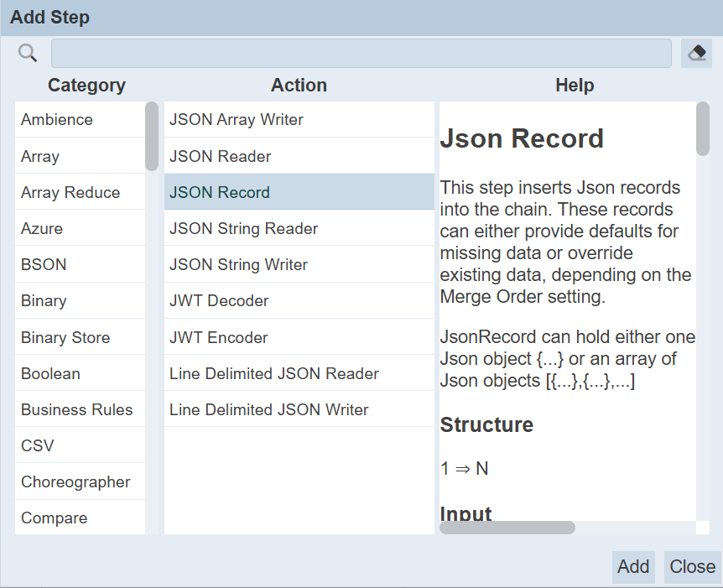Viewport: 723px width, 588px height.
Task: Select the Array Reduce category
Action: pyautogui.click(x=80, y=192)
